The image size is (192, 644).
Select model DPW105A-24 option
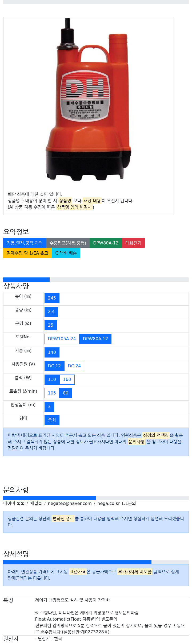tap(62, 339)
